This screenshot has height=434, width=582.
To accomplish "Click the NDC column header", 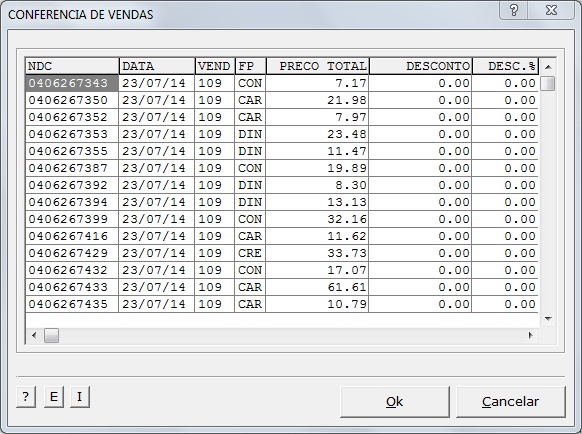I will click(x=72, y=66).
